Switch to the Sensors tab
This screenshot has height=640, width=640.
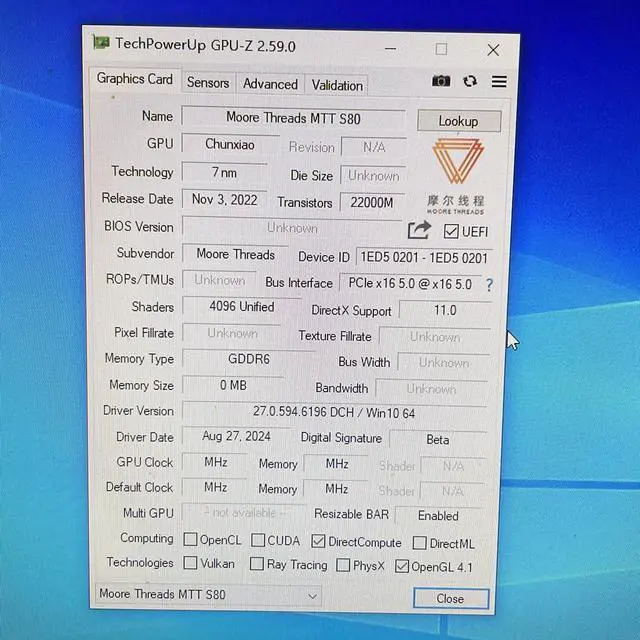208,83
